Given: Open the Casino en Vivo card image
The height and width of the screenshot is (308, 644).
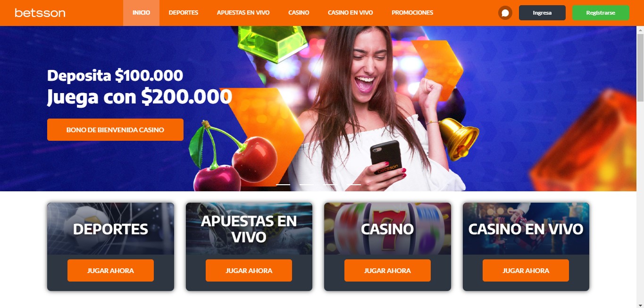Looking at the screenshot, I should (526, 229).
